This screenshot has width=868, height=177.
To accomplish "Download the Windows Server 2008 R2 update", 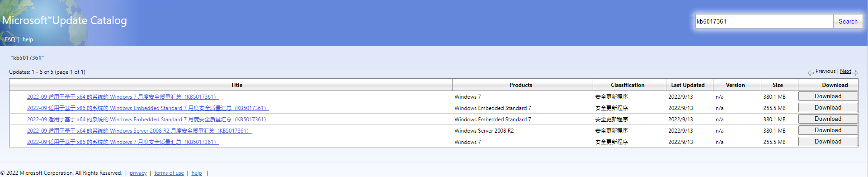I will point(828,130).
